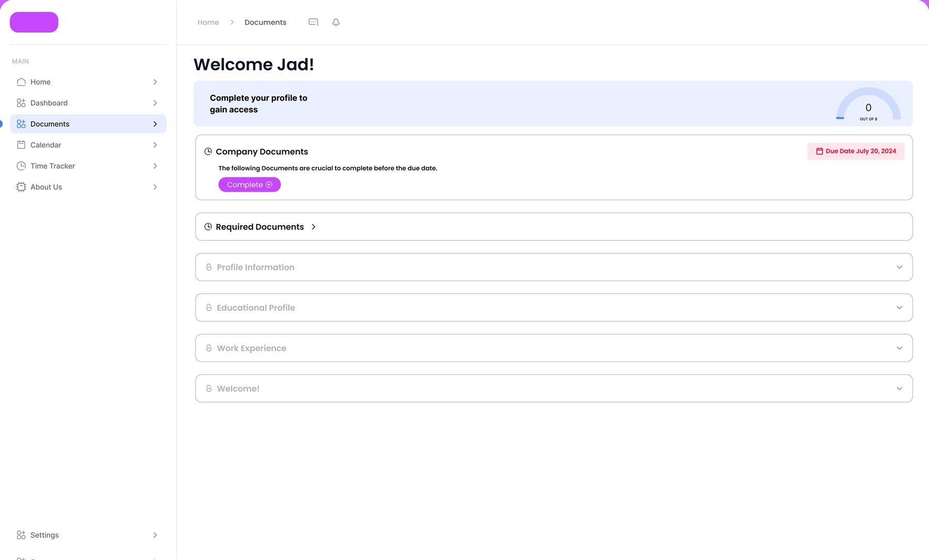Click the Calendar icon in sidebar
This screenshot has width=929, height=560.
21,145
